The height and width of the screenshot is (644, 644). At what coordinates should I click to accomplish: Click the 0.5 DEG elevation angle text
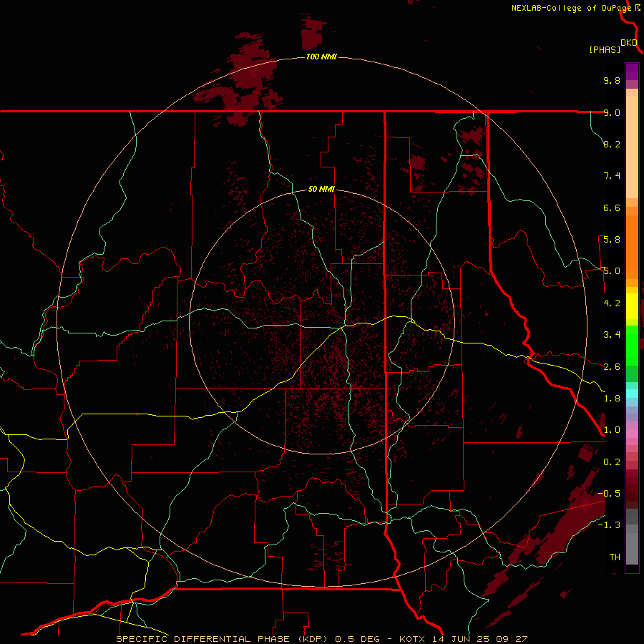(x=358, y=639)
